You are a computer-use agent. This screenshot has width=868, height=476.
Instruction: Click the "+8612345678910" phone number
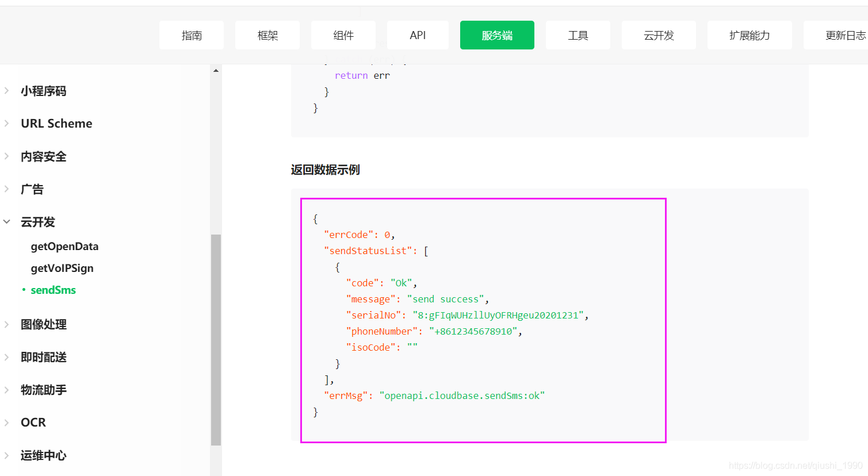click(473, 331)
